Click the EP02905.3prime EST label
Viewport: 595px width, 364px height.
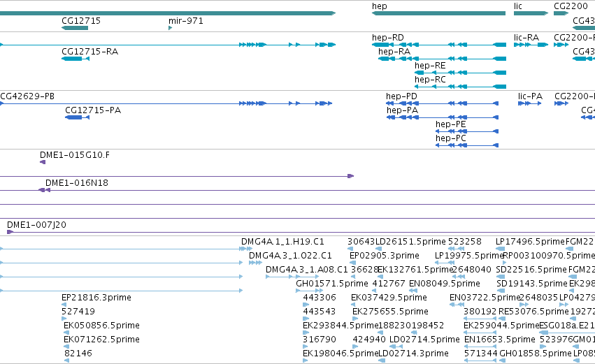pos(385,256)
